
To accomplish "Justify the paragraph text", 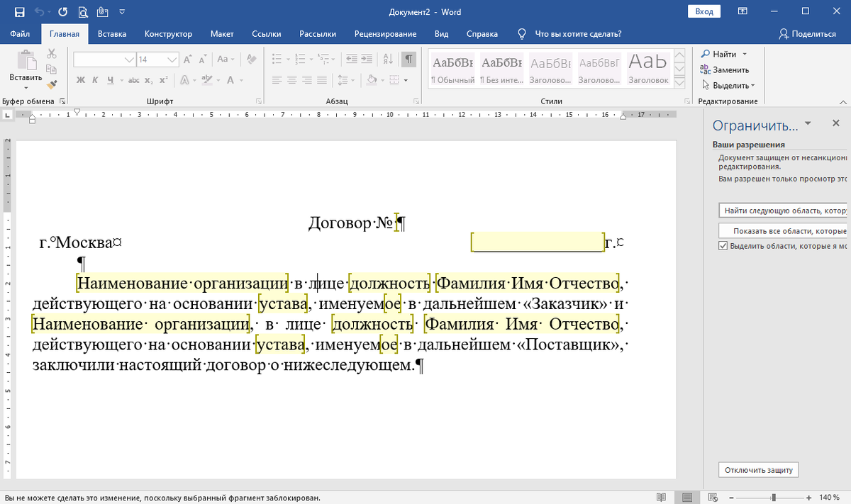I will [322, 80].
